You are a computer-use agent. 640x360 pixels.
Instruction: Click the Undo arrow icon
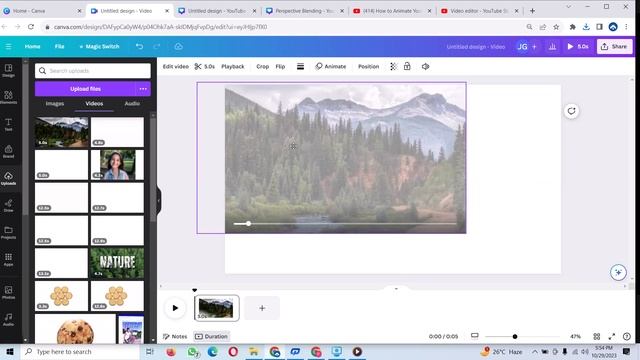coord(139,47)
